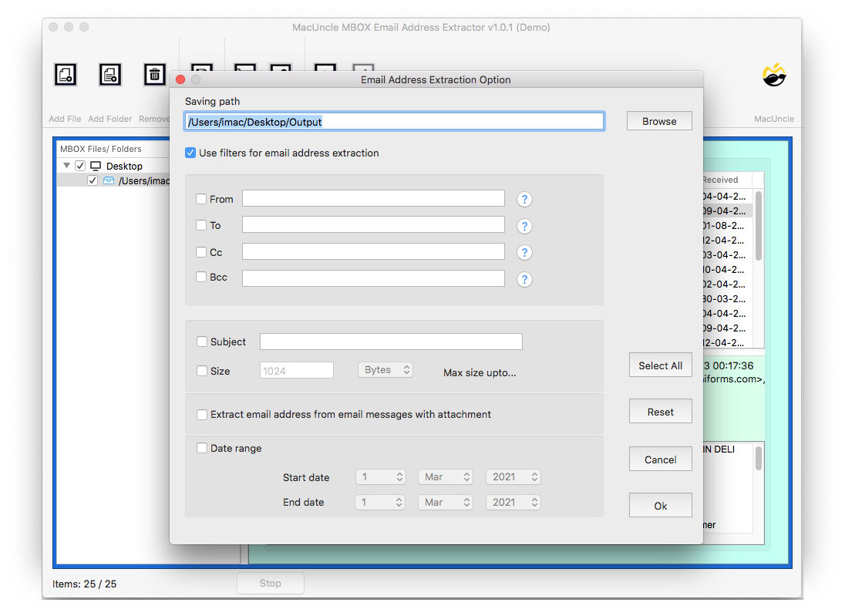Open the Start date month dropdown
This screenshot has width=845, height=616.
tap(446, 476)
